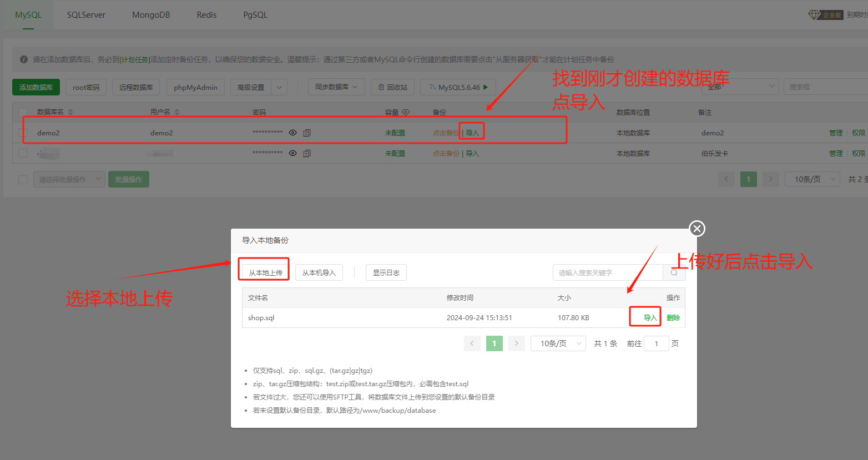Switch to the Redis tab
Image resolution: width=868 pixels, height=460 pixels.
(x=206, y=15)
